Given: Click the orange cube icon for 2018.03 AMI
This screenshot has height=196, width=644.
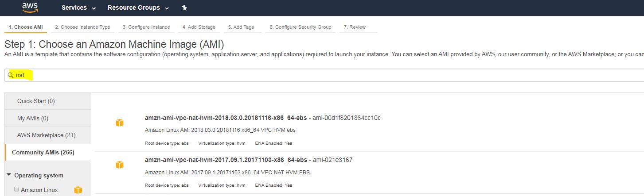Looking at the screenshot, I should coord(119,123).
